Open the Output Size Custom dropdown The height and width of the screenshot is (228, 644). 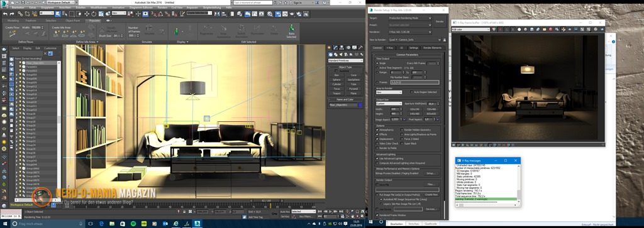(389, 104)
